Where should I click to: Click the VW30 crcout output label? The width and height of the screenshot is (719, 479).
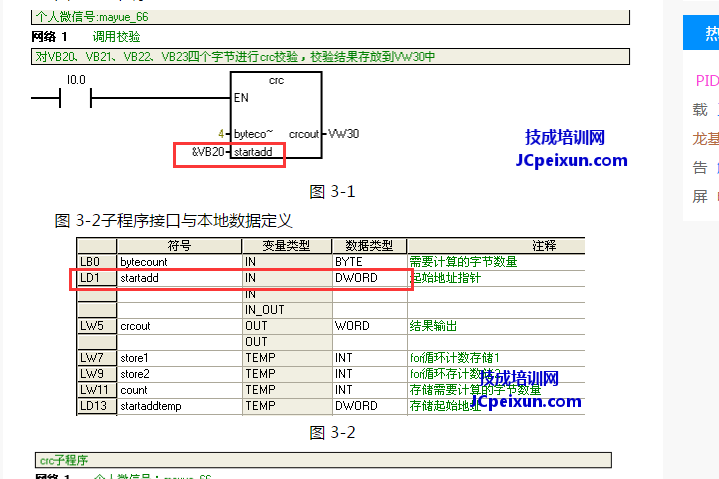click(x=343, y=133)
